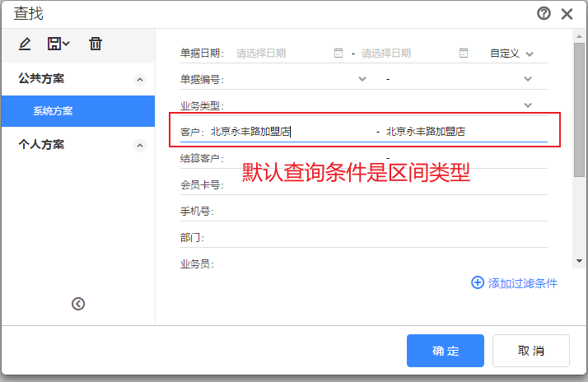588x382 pixels.
Task: Open the save scheme dropdown icon
Action: [x=58, y=44]
